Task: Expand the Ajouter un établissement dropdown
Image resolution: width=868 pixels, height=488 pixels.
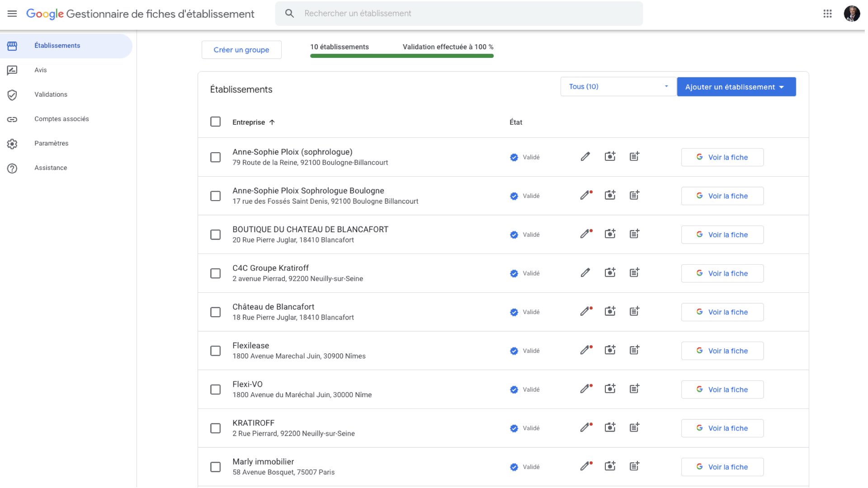Action: [x=736, y=87]
